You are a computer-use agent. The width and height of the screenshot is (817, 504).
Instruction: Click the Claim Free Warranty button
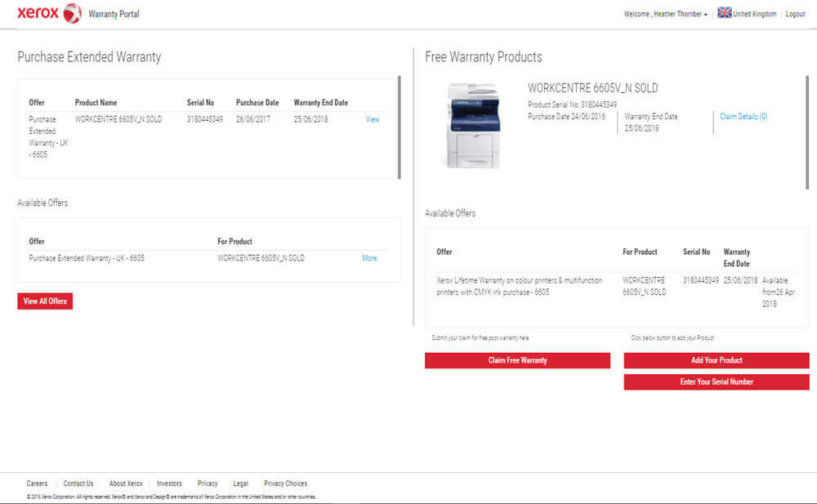517,360
